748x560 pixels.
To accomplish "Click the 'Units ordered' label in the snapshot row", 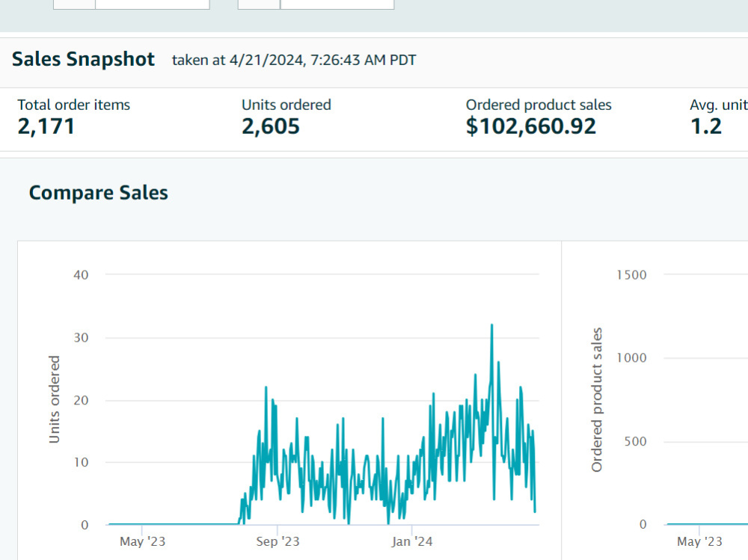I will tap(286, 105).
